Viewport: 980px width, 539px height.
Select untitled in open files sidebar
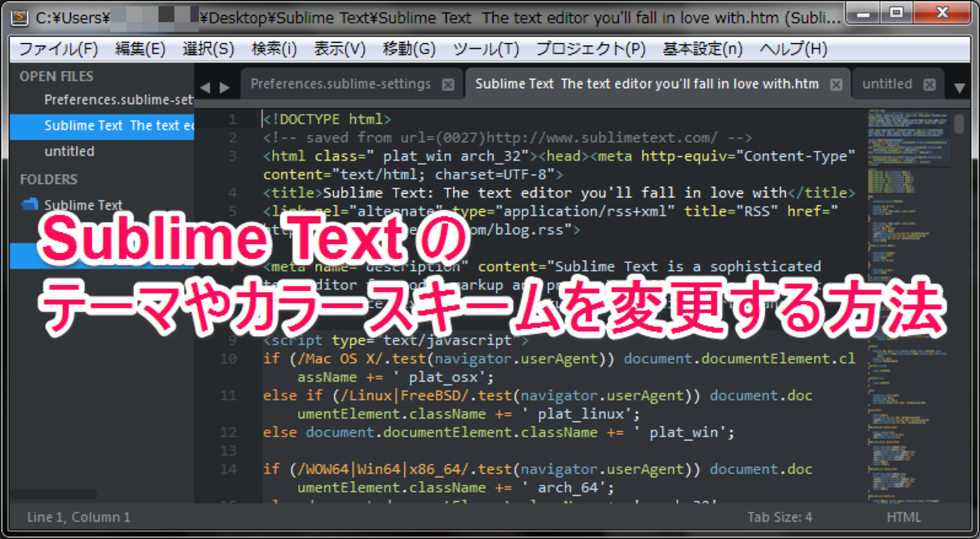click(x=102, y=151)
